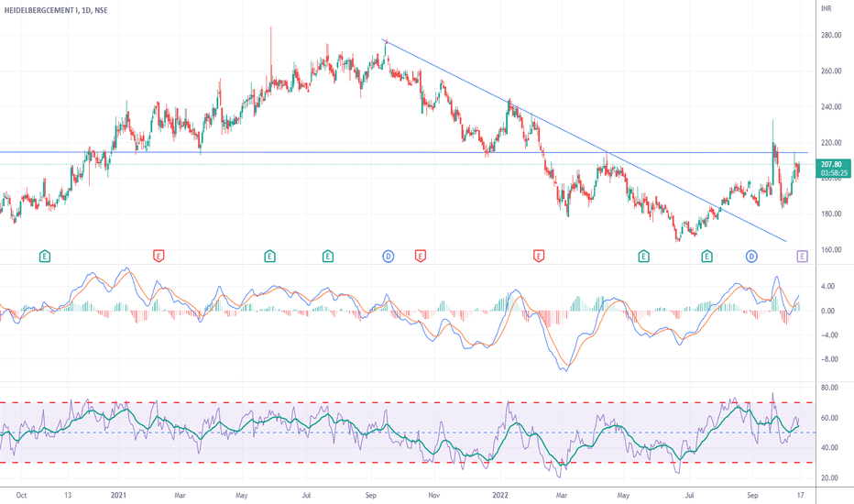Select the red E earnings marker in February 2022
Viewport: 854px width, 504px height.
pos(538,256)
